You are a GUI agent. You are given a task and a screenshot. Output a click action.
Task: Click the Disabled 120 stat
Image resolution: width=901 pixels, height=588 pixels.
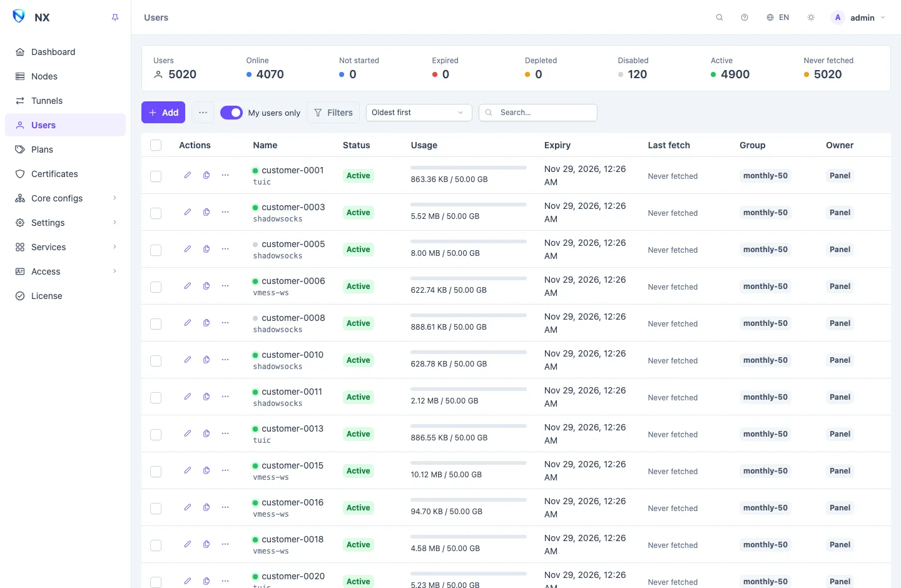(x=633, y=68)
